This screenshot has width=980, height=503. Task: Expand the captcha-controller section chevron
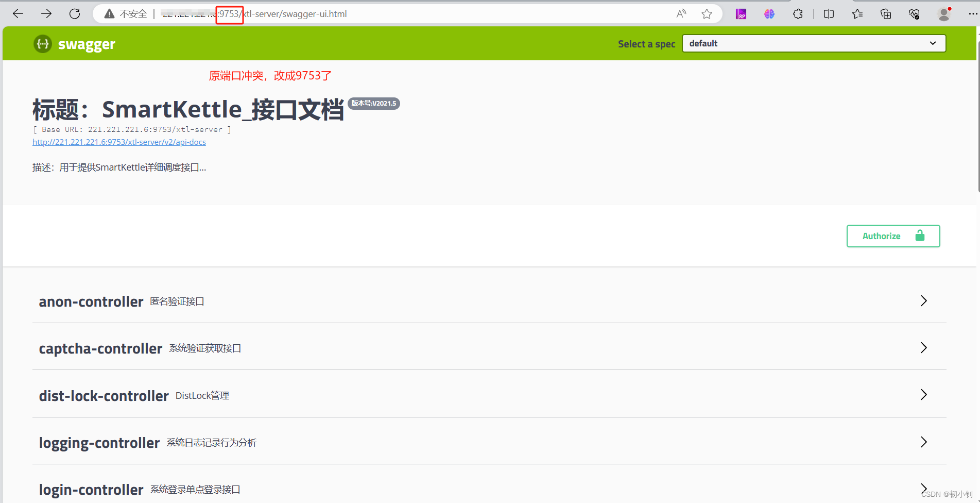click(x=923, y=348)
